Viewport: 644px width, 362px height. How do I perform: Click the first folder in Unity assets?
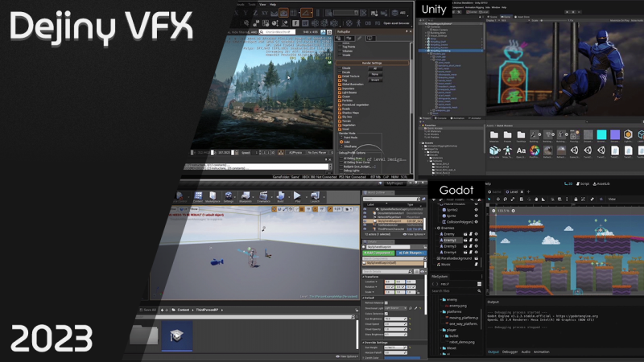(494, 135)
